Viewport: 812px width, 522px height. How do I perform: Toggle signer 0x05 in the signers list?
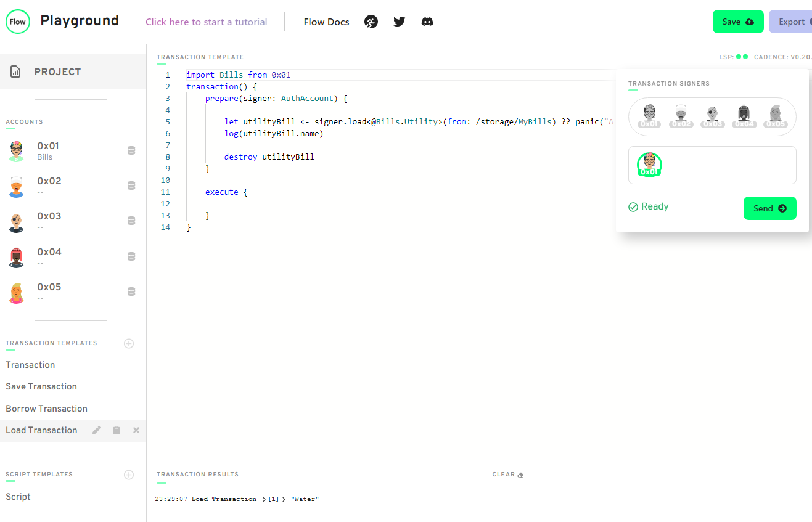point(776,116)
